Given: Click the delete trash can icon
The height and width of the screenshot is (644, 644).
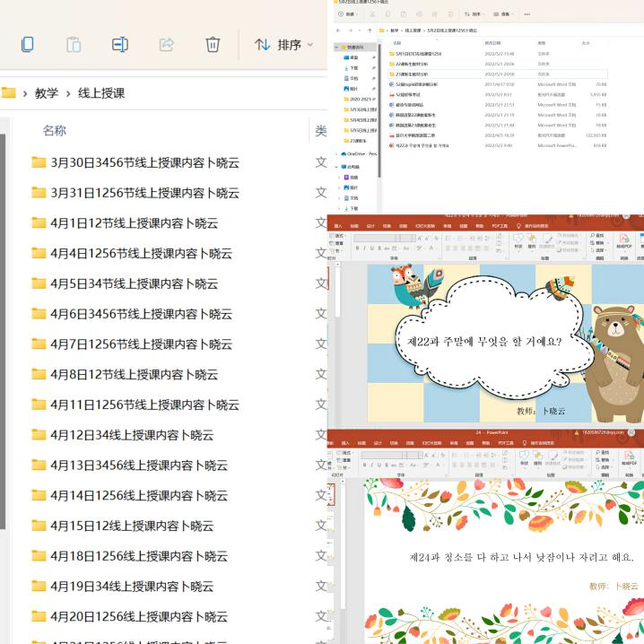Looking at the screenshot, I should tap(213, 44).
